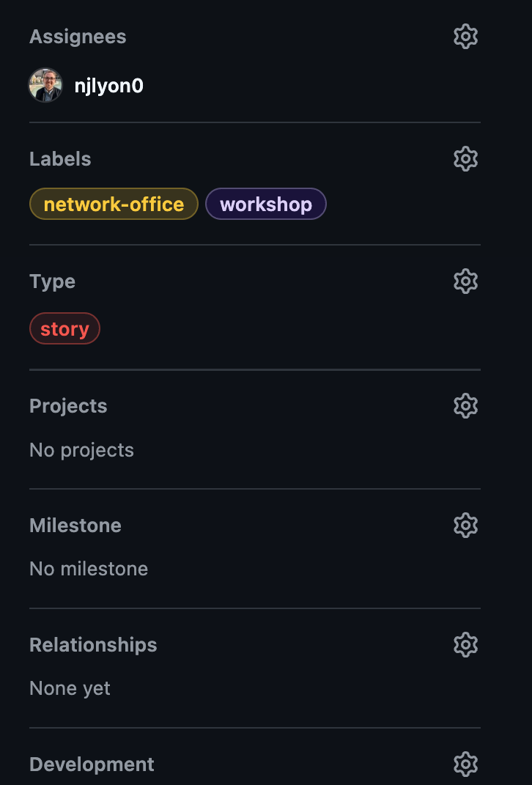Open the Assignees gear settings

pyautogui.click(x=465, y=37)
